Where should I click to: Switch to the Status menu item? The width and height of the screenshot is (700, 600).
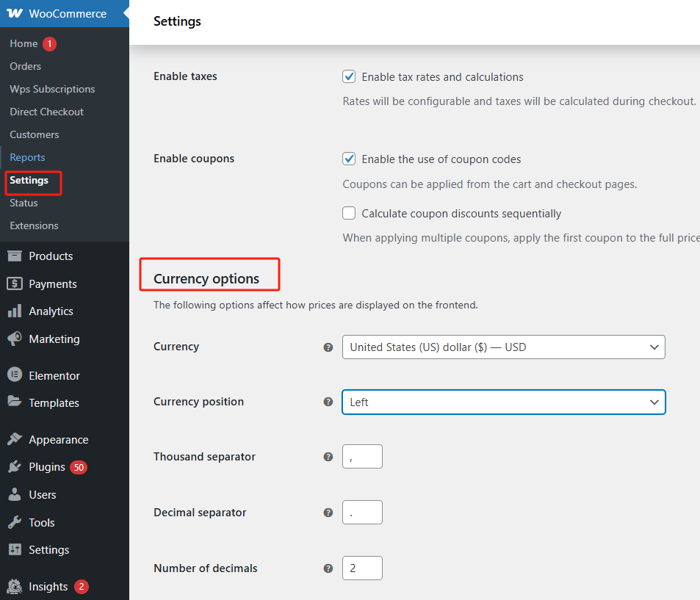click(22, 203)
